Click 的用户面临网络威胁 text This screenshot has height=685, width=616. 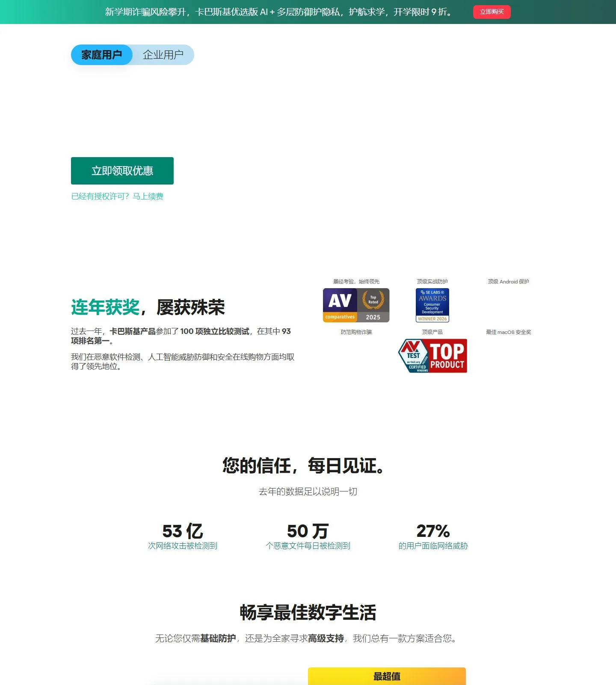coord(433,546)
